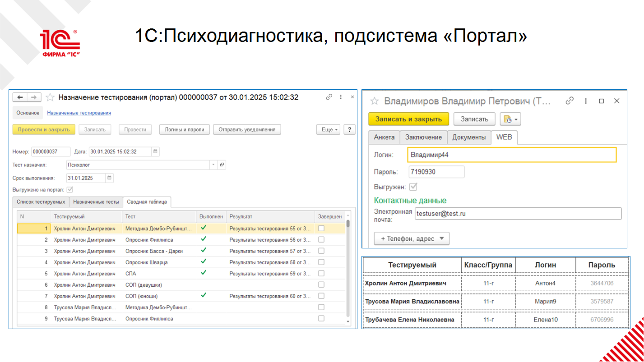Open the three-dot menu of the assignment window
This screenshot has height=362, width=644.
click(341, 97)
